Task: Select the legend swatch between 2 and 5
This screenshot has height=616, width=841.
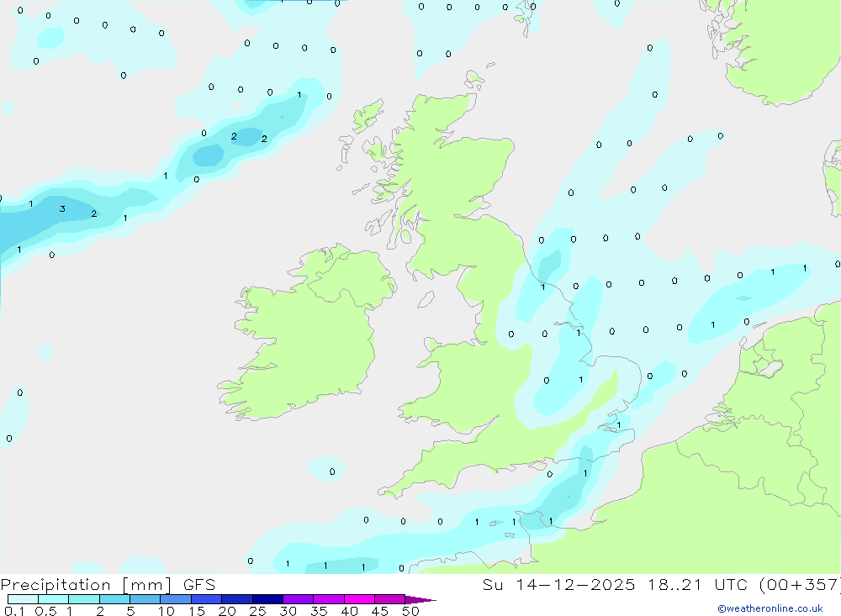Action: coord(114,599)
